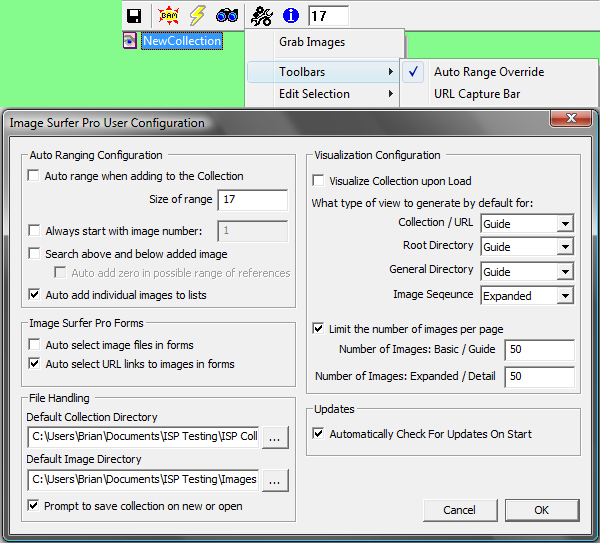Image resolution: width=600 pixels, height=543 pixels.
Task: Open the Edit Selection submenu entry
Action: tap(322, 94)
